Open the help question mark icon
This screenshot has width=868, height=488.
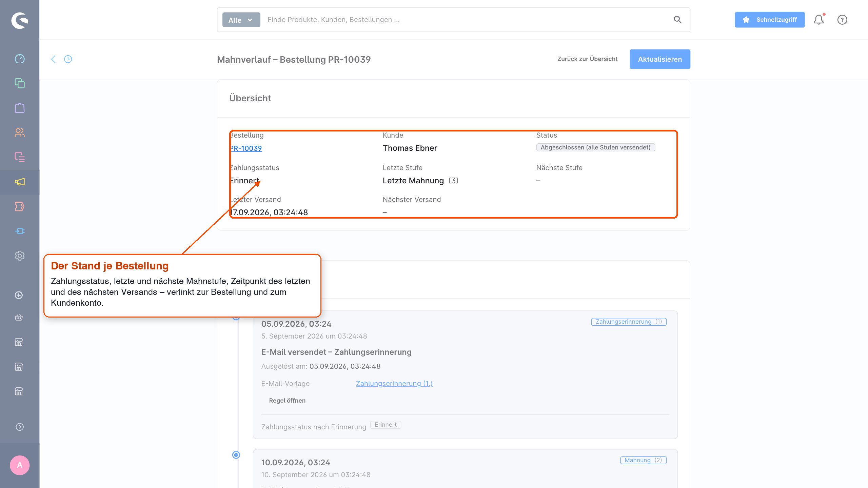pos(842,20)
